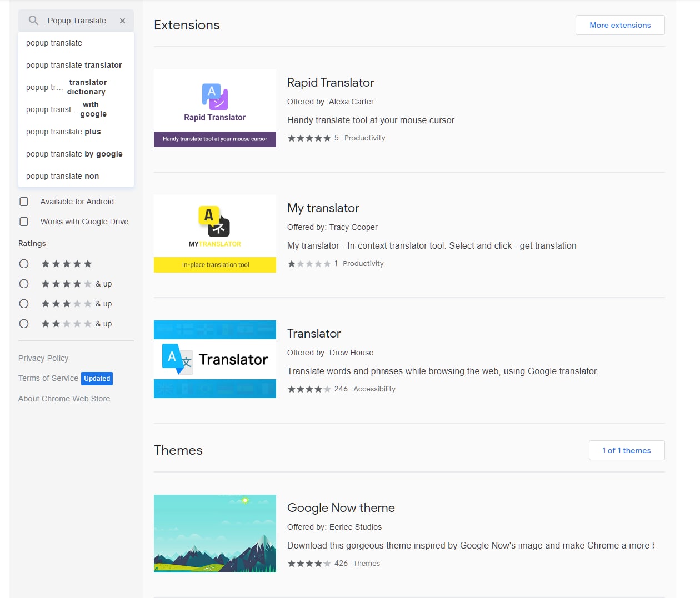Click My translator's one-star rating

pyautogui.click(x=309, y=264)
